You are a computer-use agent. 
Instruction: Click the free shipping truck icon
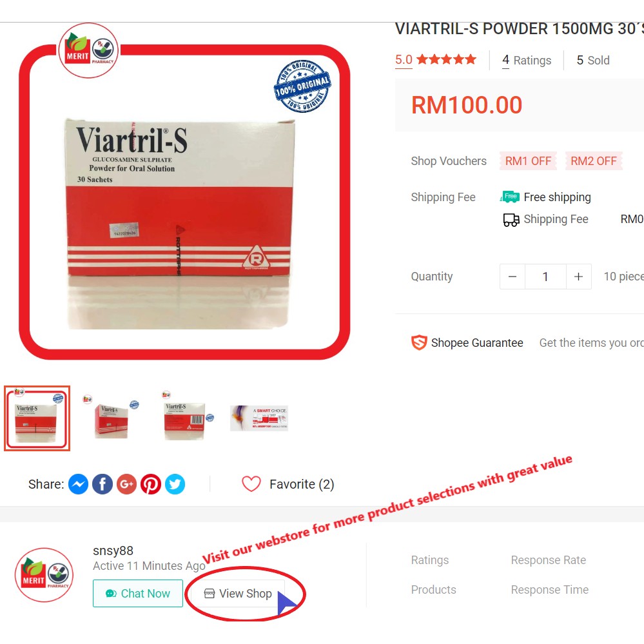point(510,197)
